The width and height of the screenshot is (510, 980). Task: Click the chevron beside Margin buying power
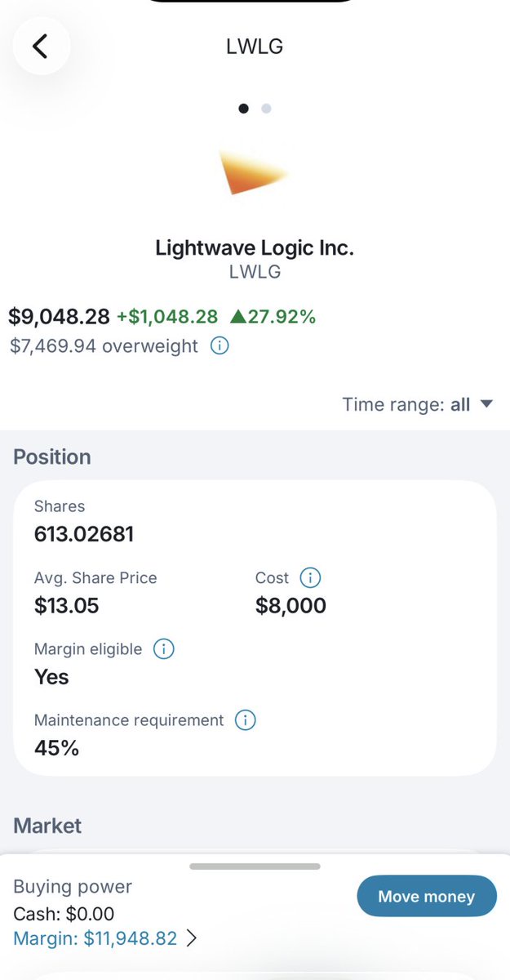coord(192,939)
